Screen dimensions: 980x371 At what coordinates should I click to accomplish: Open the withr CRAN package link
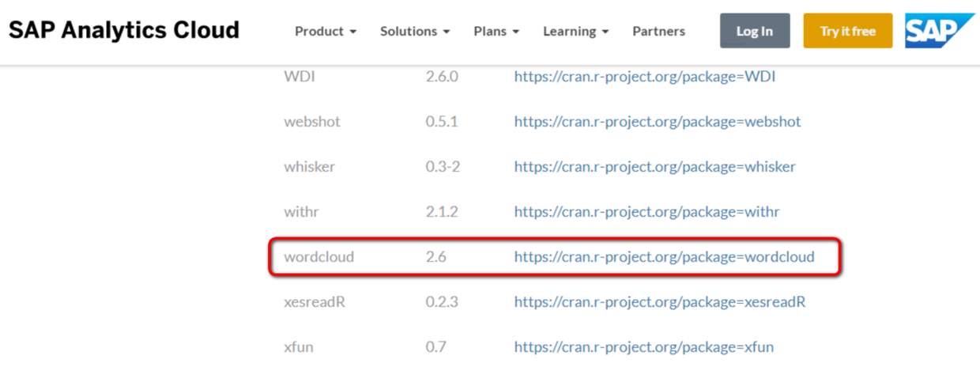646,212
